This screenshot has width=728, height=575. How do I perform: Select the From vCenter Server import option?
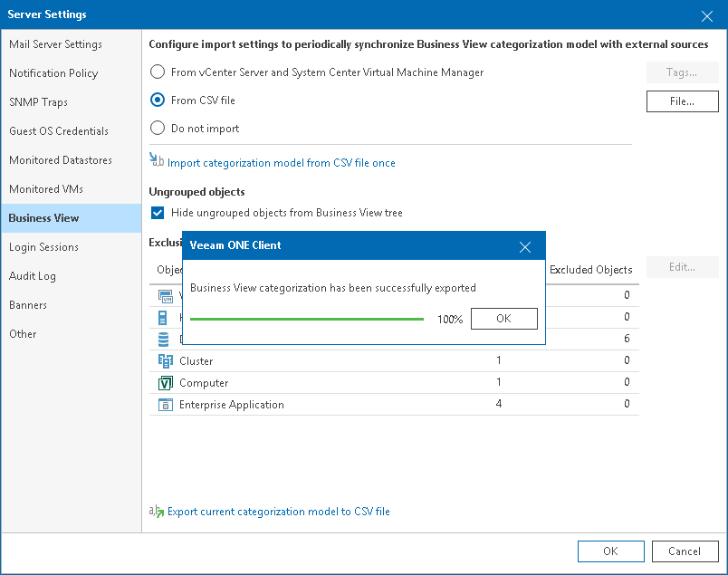tap(157, 72)
